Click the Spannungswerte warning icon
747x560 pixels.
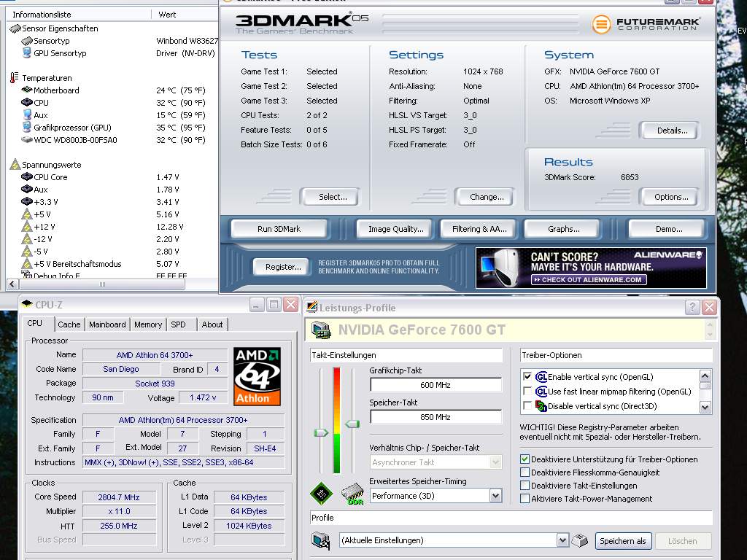click(15, 164)
